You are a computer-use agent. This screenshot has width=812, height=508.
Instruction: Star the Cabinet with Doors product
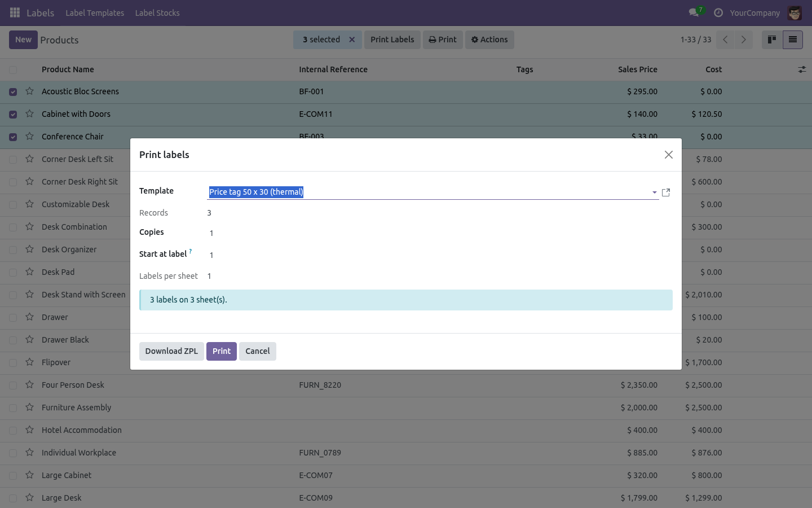(x=29, y=113)
